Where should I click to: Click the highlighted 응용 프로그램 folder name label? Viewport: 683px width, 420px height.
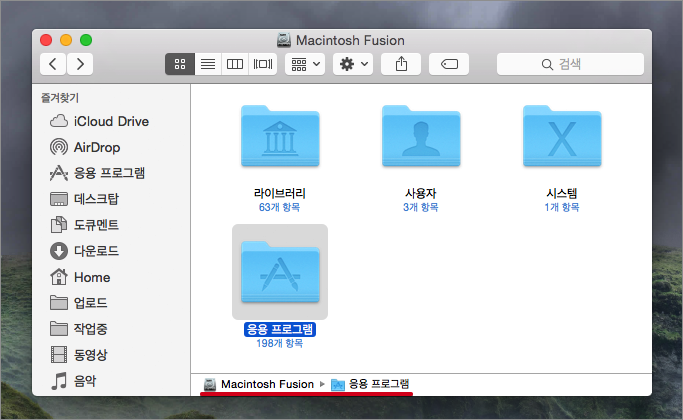280,329
